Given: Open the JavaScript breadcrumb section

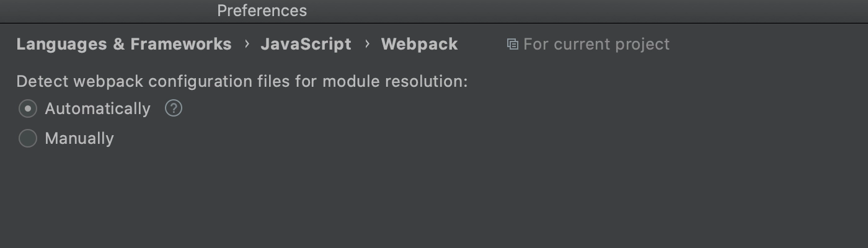Looking at the screenshot, I should pyautogui.click(x=306, y=44).
